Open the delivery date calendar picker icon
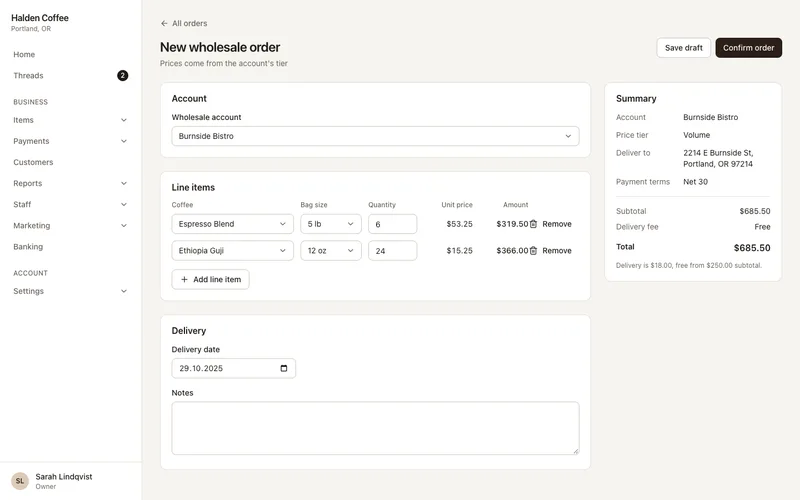Screen dimensions: 800x500 pos(284,368)
